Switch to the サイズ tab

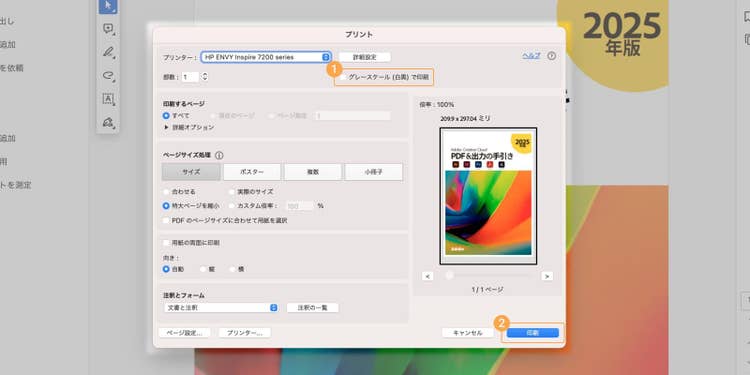pos(191,172)
